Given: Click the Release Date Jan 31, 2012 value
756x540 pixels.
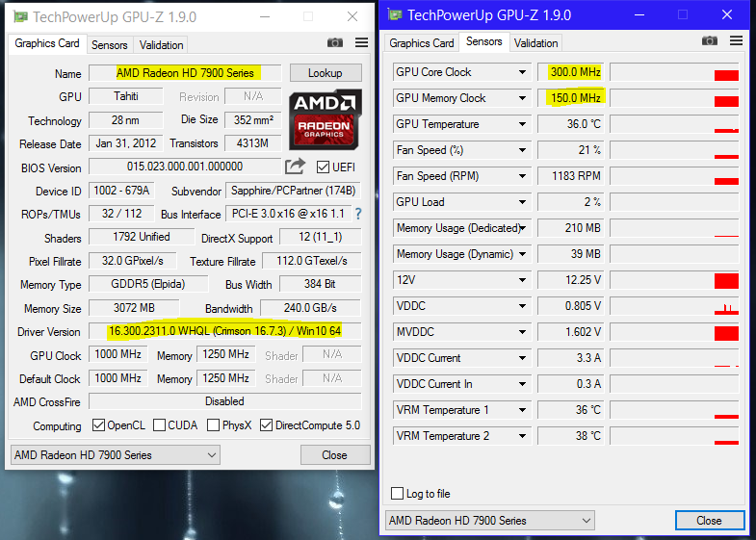Looking at the screenshot, I should [126, 143].
